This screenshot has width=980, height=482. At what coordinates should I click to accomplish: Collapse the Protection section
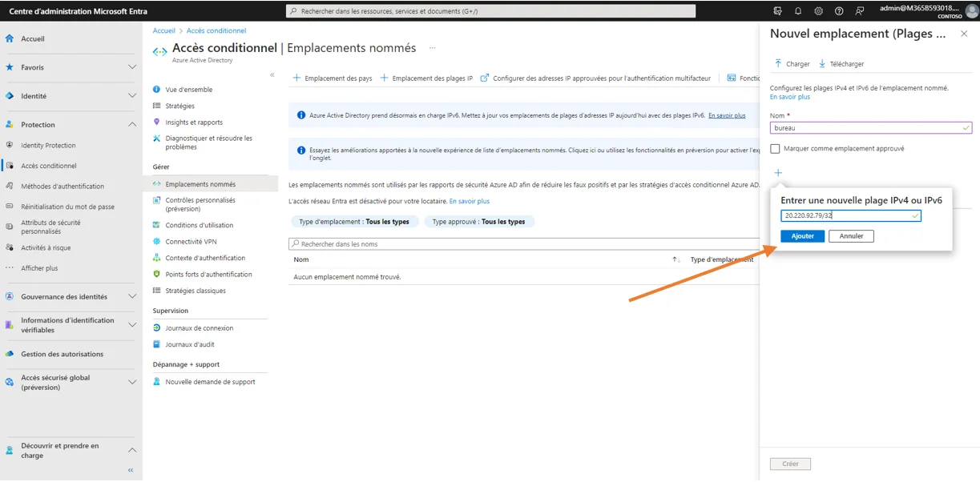pyautogui.click(x=132, y=125)
